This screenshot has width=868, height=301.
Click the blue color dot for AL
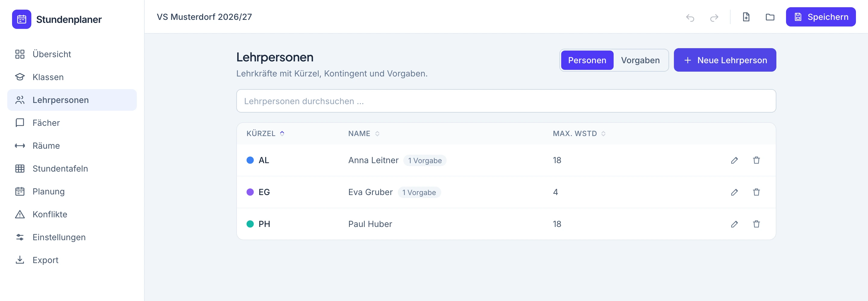[250, 160]
